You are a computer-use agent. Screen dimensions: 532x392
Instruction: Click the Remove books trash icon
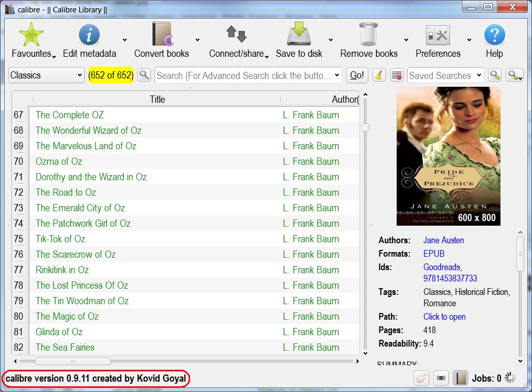click(x=368, y=34)
